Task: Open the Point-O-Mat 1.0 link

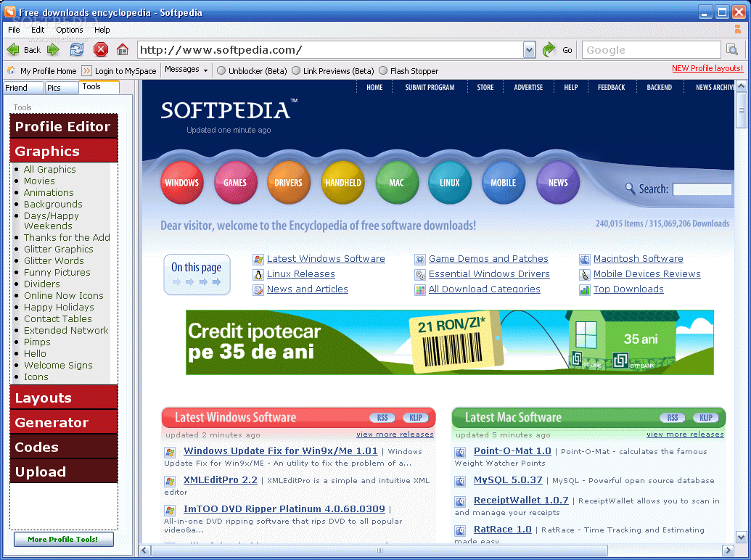Action: point(512,451)
